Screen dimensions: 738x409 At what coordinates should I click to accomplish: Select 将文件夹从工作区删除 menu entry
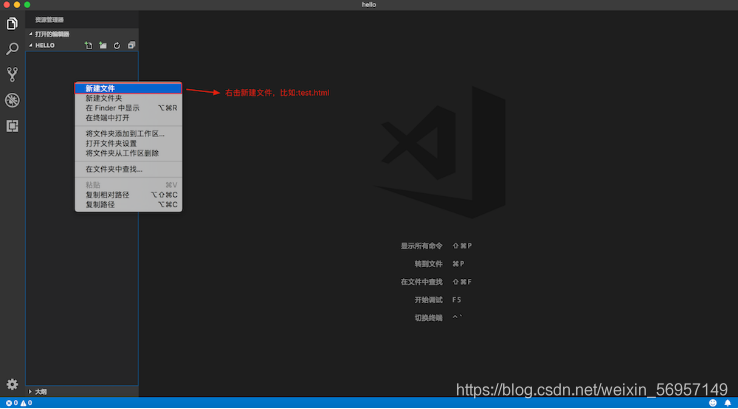(x=128, y=153)
